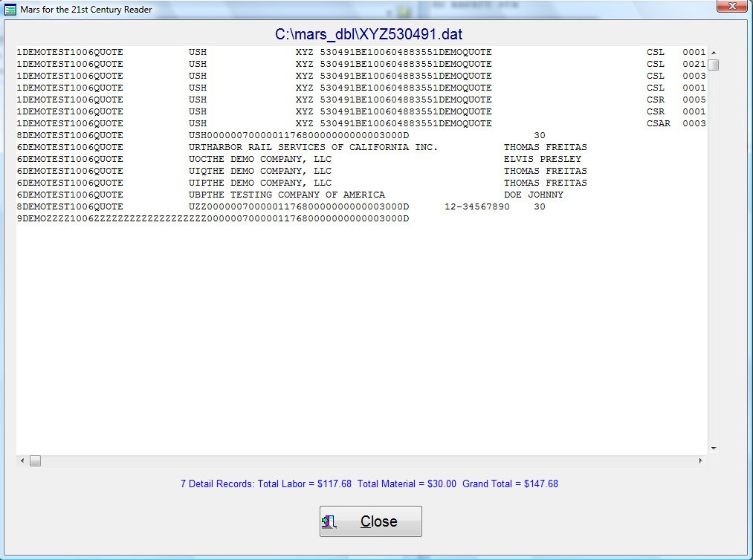The width and height of the screenshot is (753, 560).
Task: Click the vertical scrollbar down arrow
Action: [714, 449]
